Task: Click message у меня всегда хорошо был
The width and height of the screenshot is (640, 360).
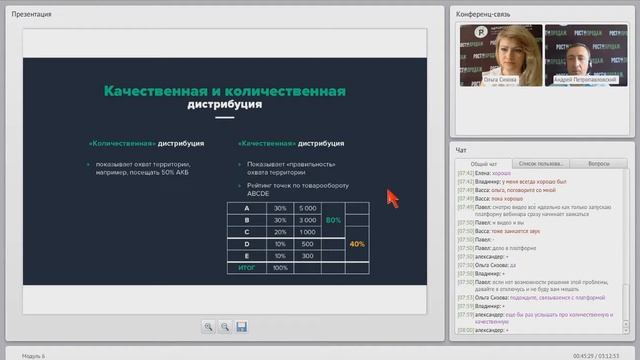Action: click(x=534, y=182)
